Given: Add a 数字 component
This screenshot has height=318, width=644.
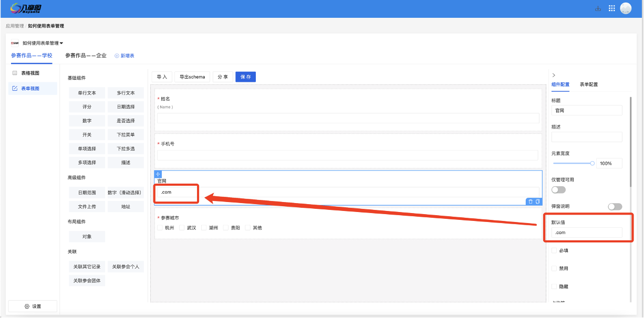Looking at the screenshot, I should tap(87, 121).
